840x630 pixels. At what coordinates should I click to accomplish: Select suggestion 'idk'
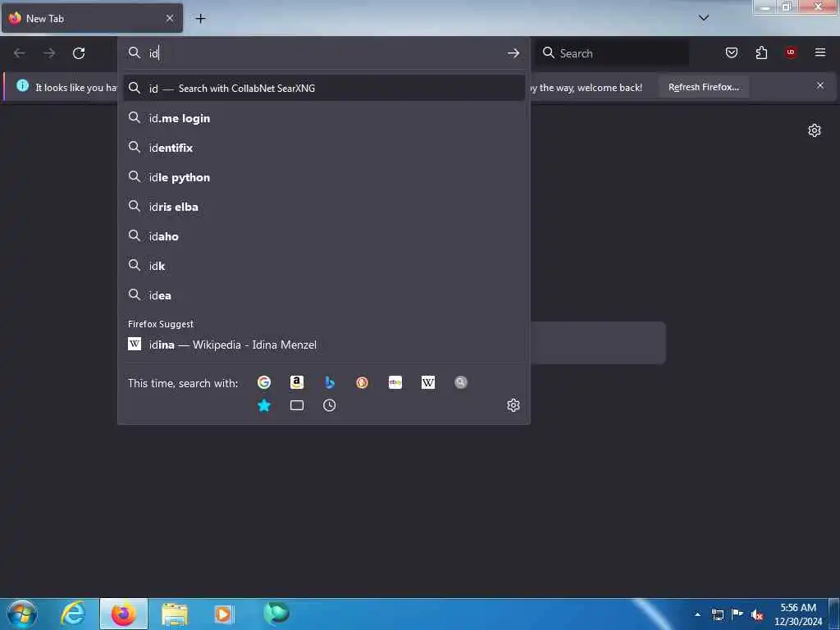click(x=323, y=266)
